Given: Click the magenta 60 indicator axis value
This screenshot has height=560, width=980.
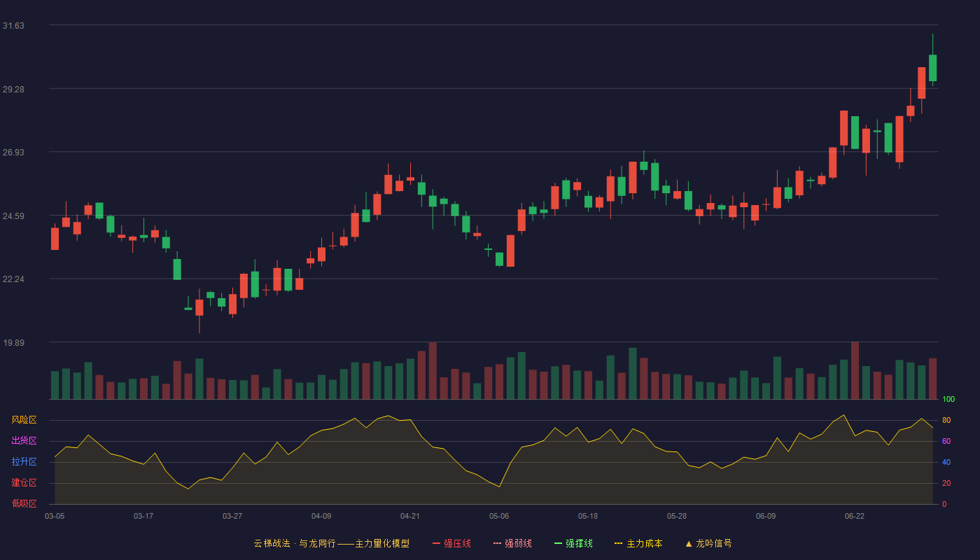Looking at the screenshot, I should [x=946, y=441].
